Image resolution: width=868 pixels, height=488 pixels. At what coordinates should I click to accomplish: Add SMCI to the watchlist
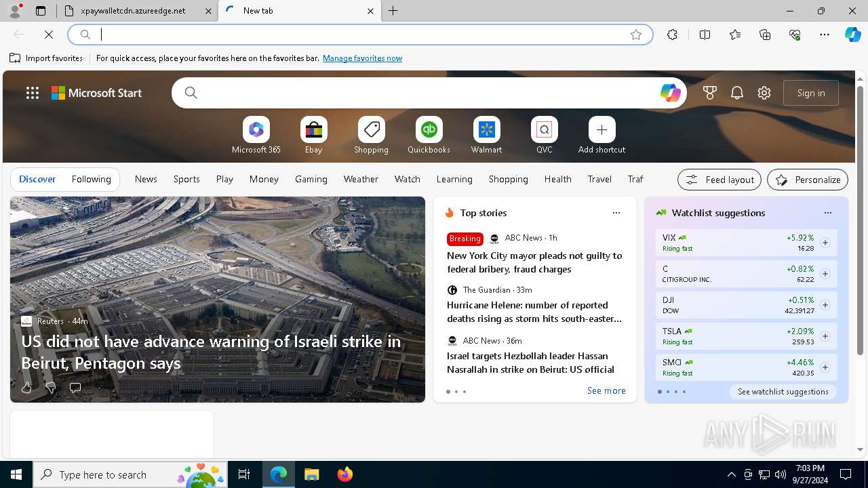click(x=825, y=367)
